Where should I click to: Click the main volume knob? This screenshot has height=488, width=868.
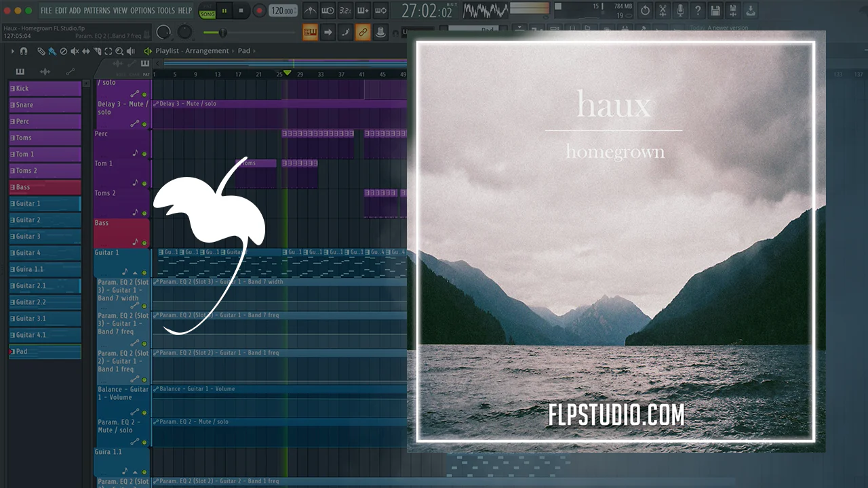coord(163,32)
